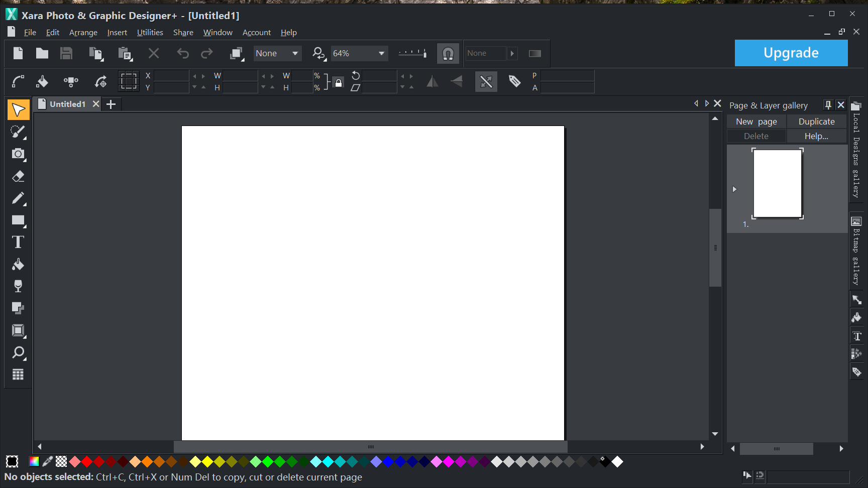Screen dimensions: 868x488
Task: Toggle the lock aspect ratio padlock
Action: (x=339, y=83)
